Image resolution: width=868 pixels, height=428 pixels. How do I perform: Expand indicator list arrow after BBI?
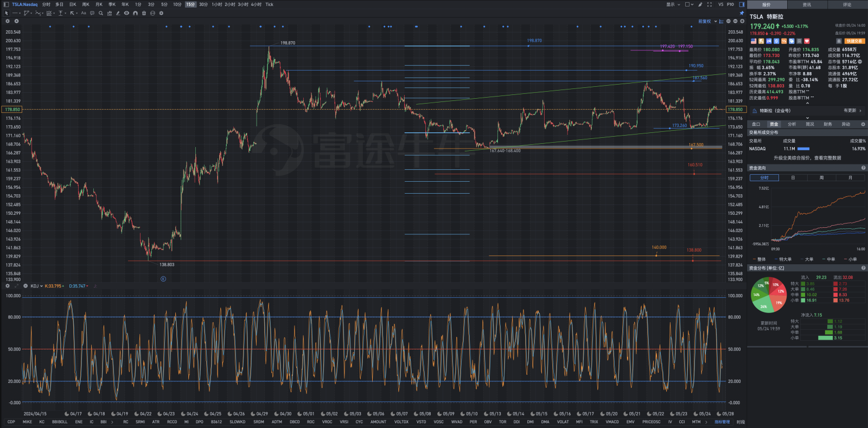112,421
